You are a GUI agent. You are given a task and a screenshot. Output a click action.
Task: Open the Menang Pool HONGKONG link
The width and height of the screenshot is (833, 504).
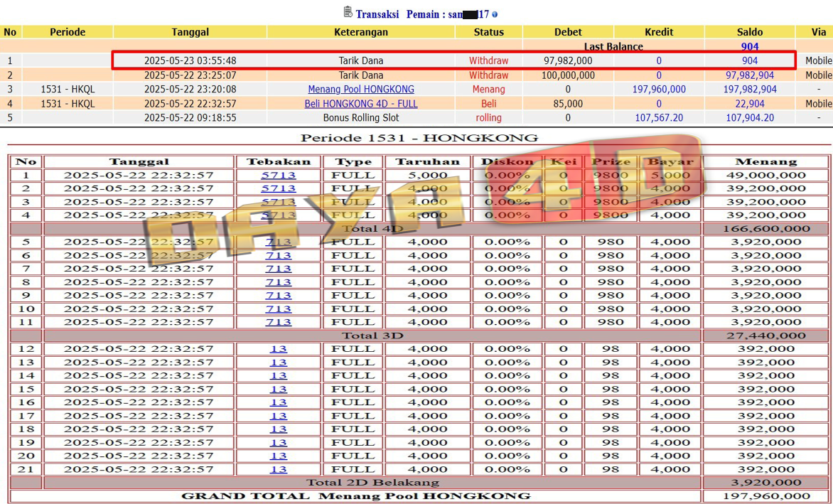pyautogui.click(x=361, y=90)
